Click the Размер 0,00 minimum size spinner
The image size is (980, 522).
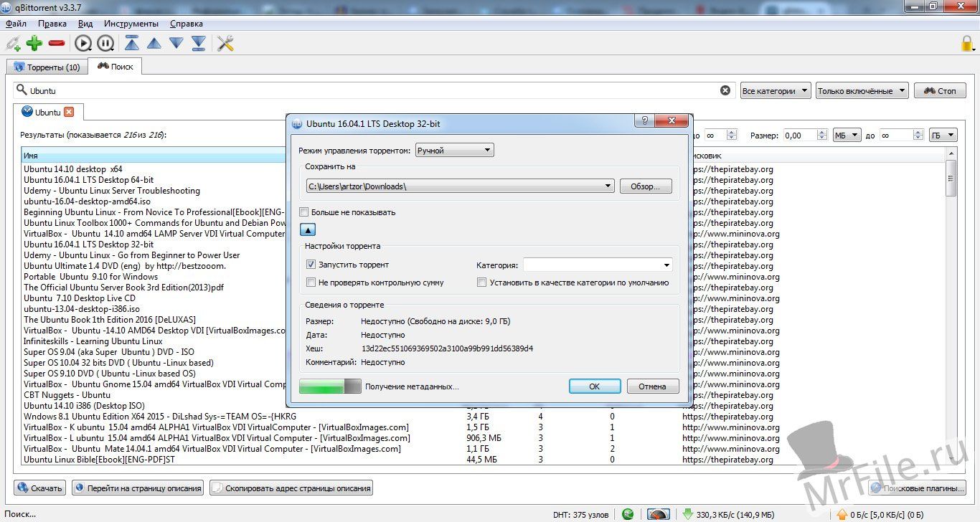805,135
